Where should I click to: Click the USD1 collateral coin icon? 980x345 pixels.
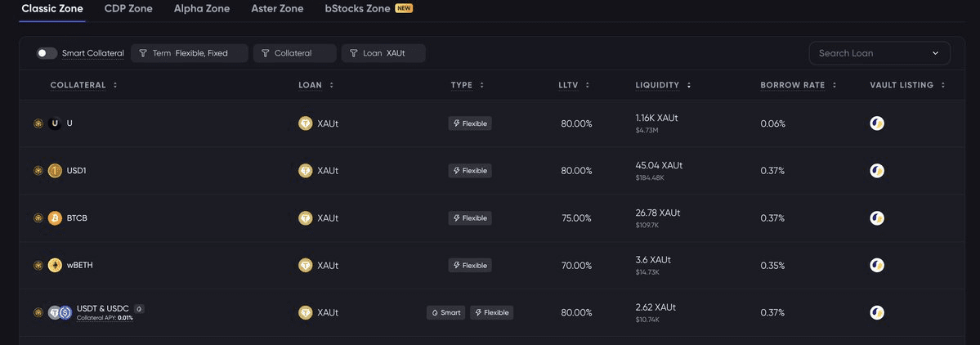coord(55,171)
